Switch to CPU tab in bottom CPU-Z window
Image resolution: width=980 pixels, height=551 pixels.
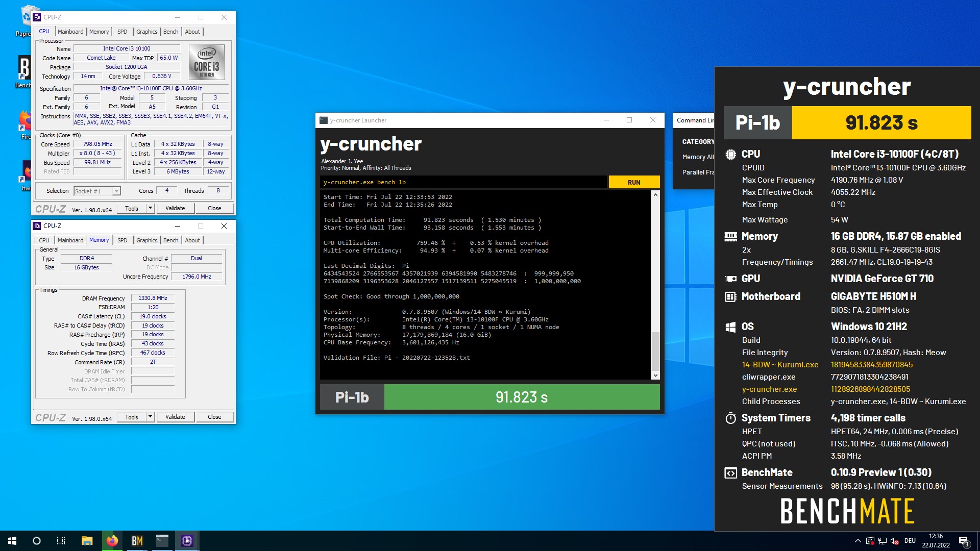[44, 240]
